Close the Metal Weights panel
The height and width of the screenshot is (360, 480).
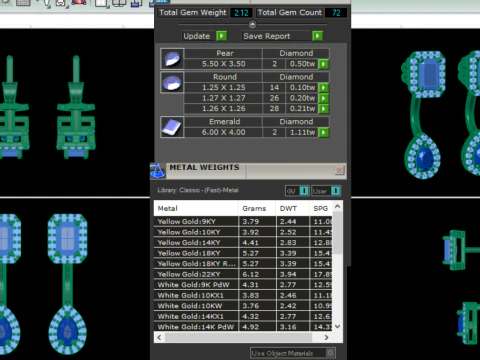[339, 170]
